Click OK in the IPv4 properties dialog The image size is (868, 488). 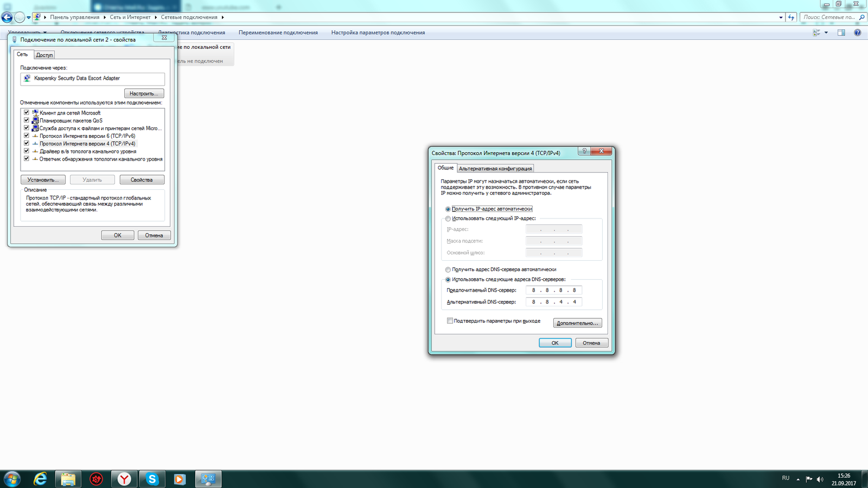(555, 343)
